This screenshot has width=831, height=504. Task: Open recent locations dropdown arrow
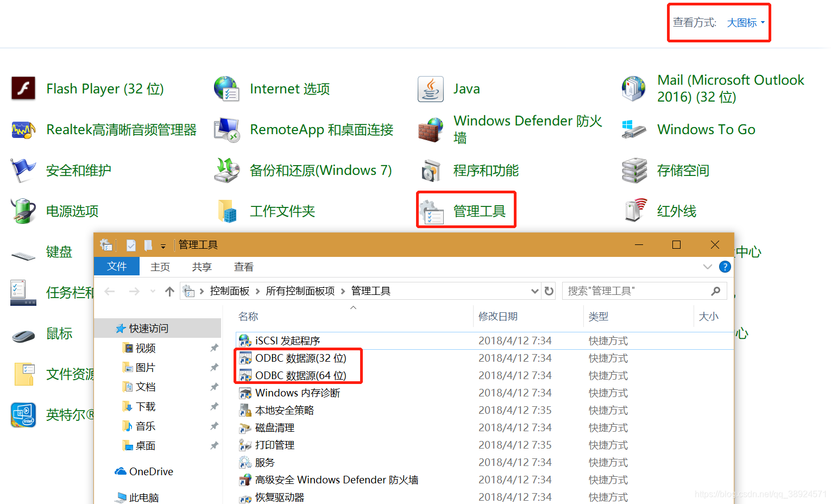153,292
